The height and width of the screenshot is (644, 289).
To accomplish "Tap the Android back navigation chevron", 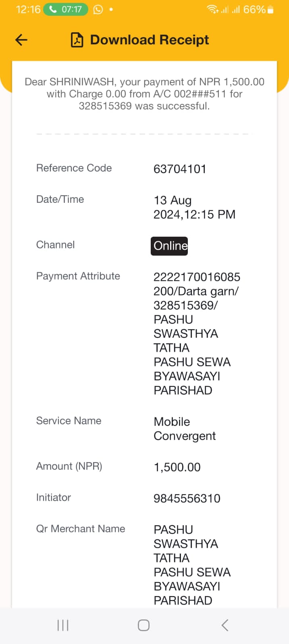I will [225, 625].
